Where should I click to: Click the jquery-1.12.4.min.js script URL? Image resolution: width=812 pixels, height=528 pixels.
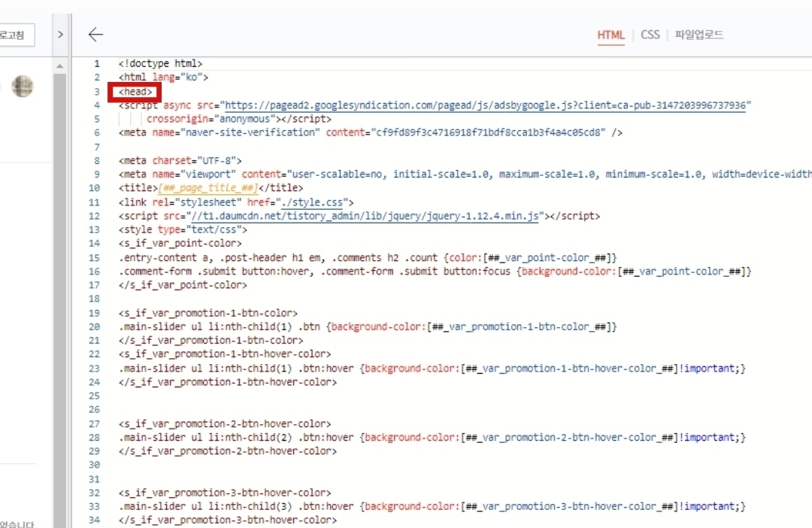click(x=365, y=216)
